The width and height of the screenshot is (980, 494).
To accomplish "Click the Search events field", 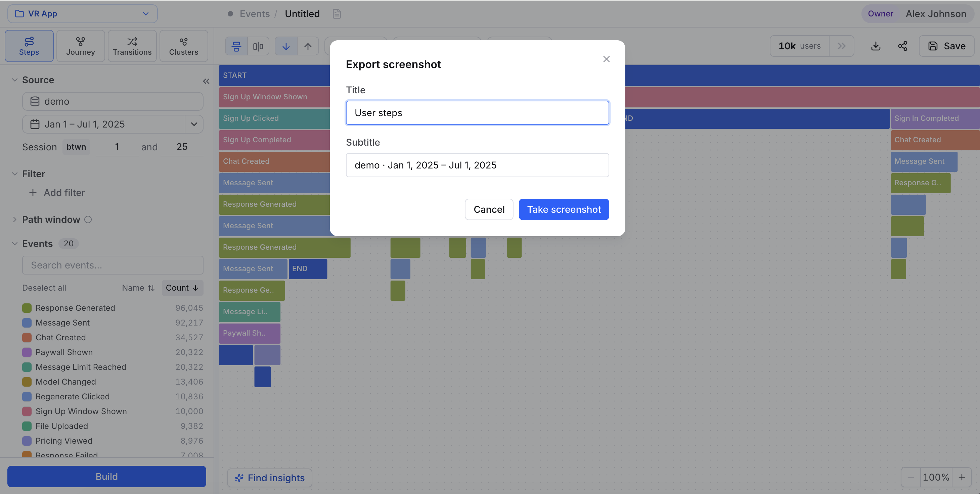I will point(113,265).
